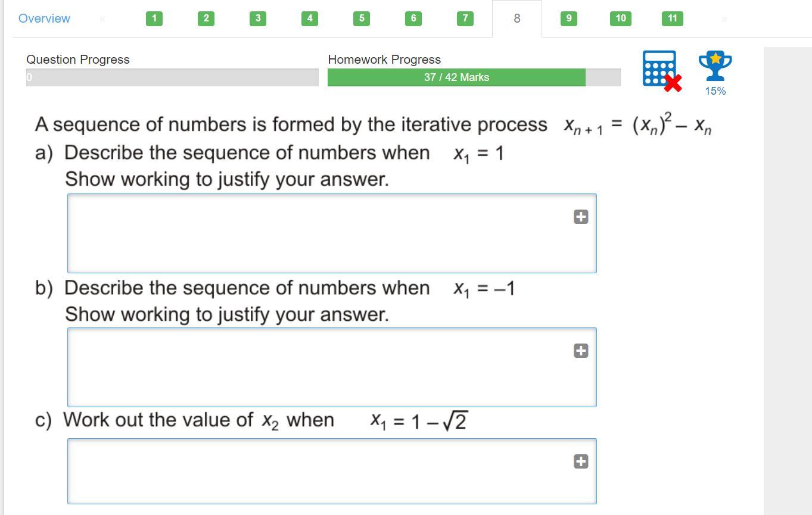Click the Homework Progress marks bar
The image size is (812, 515).
coord(474,77)
